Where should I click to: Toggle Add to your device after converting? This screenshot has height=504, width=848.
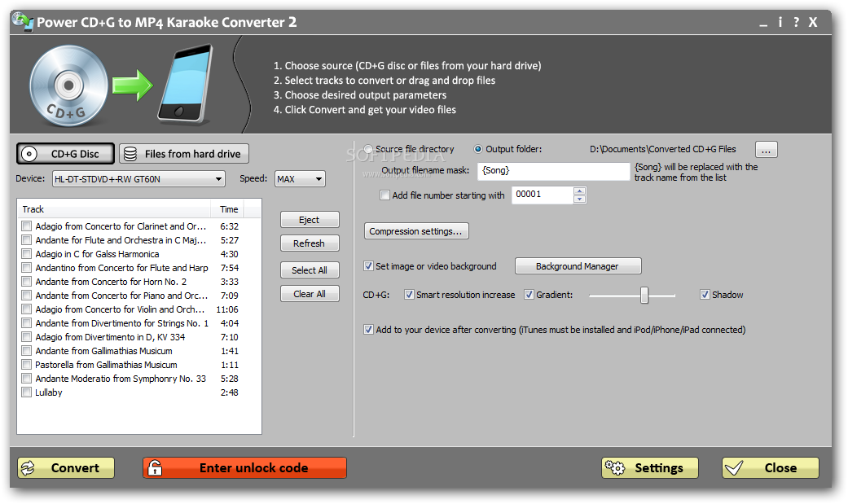point(368,329)
